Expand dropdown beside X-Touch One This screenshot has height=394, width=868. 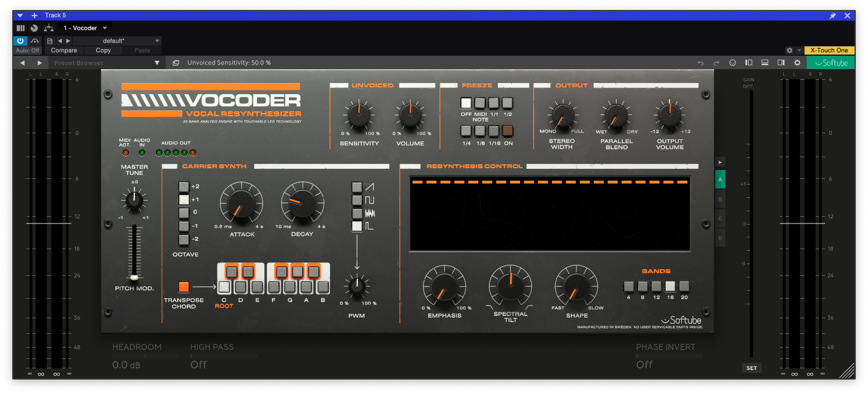click(x=799, y=50)
